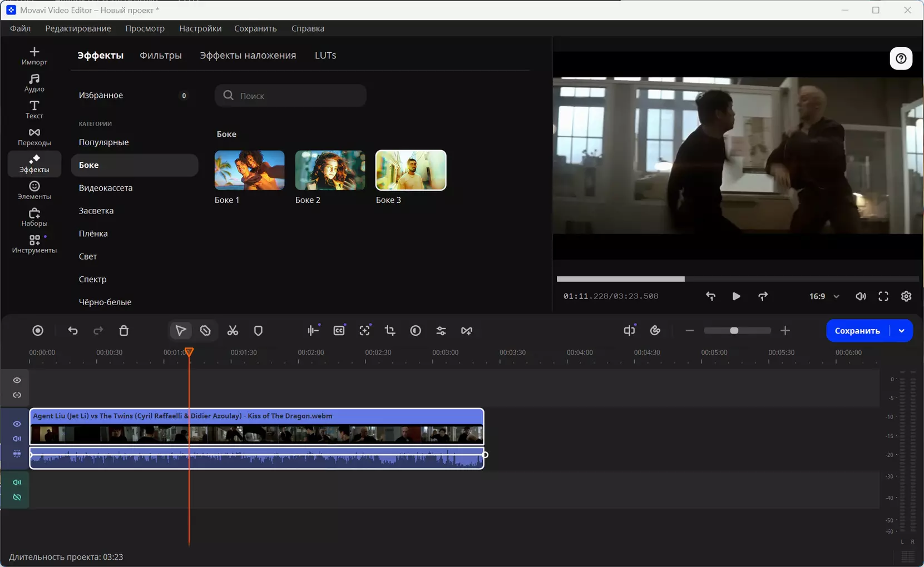This screenshot has width=924, height=567.
Task: Mute the preview volume speaker icon
Action: [x=861, y=296]
